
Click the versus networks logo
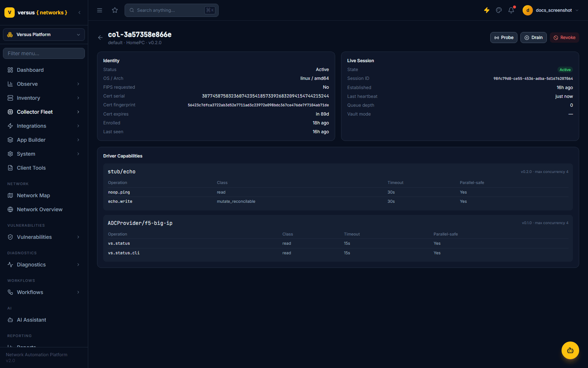[x=36, y=13]
